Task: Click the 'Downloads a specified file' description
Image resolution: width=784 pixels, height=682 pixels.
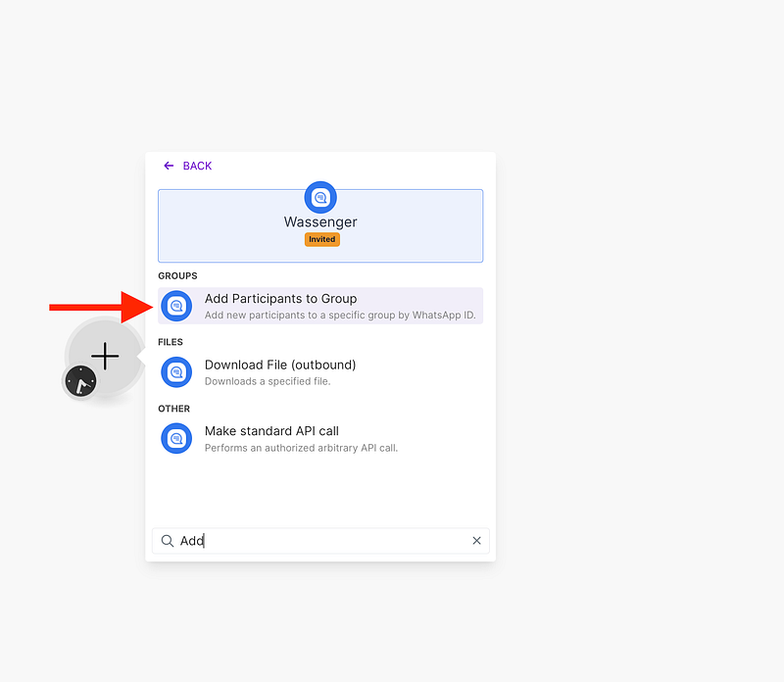Action: tap(267, 381)
